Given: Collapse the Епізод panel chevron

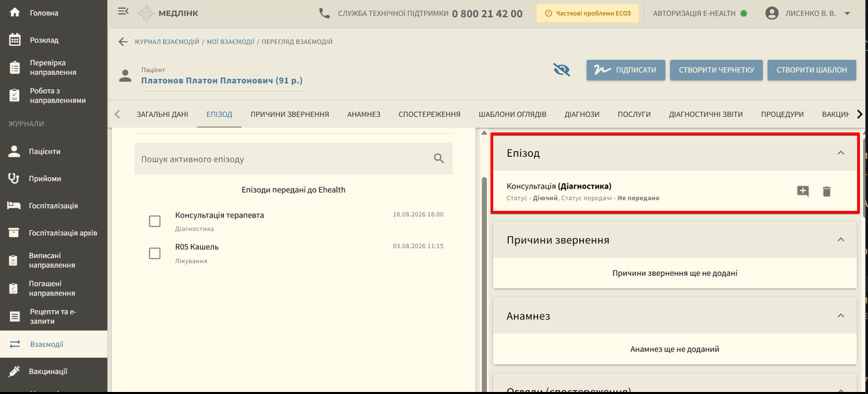Looking at the screenshot, I should [841, 153].
